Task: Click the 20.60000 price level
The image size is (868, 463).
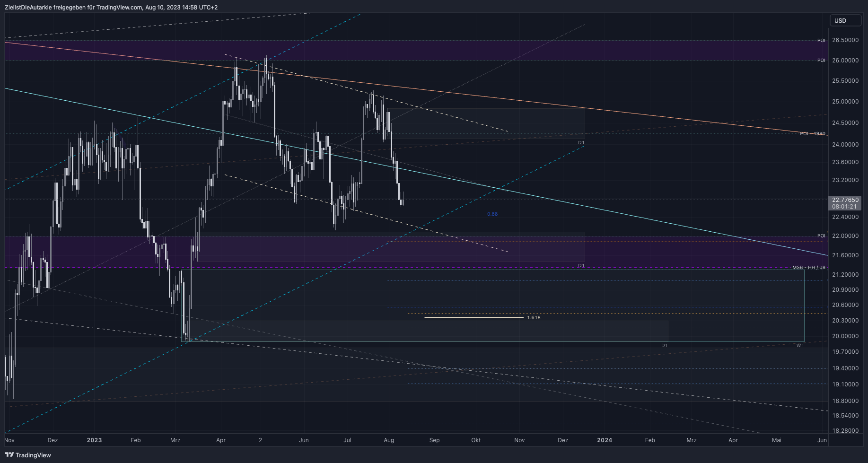Action: 845,305
